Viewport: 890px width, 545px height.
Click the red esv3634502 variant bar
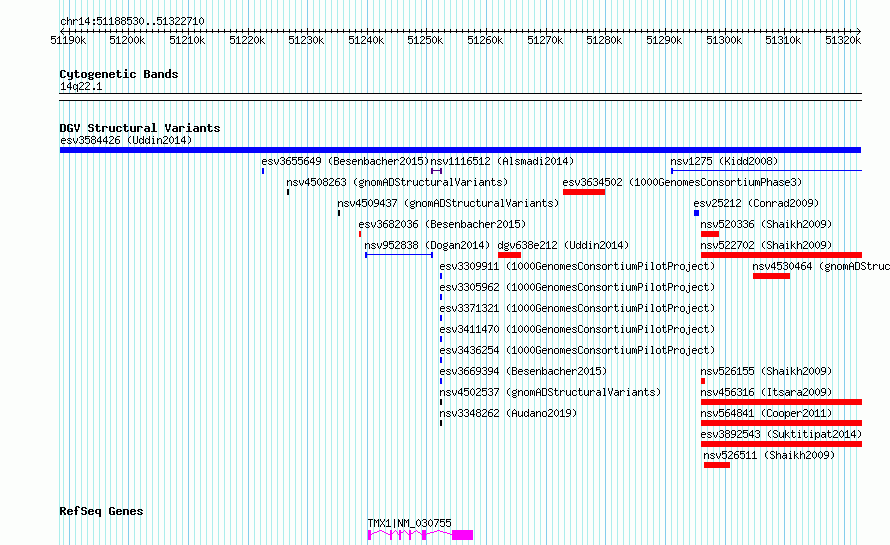pyautogui.click(x=584, y=192)
